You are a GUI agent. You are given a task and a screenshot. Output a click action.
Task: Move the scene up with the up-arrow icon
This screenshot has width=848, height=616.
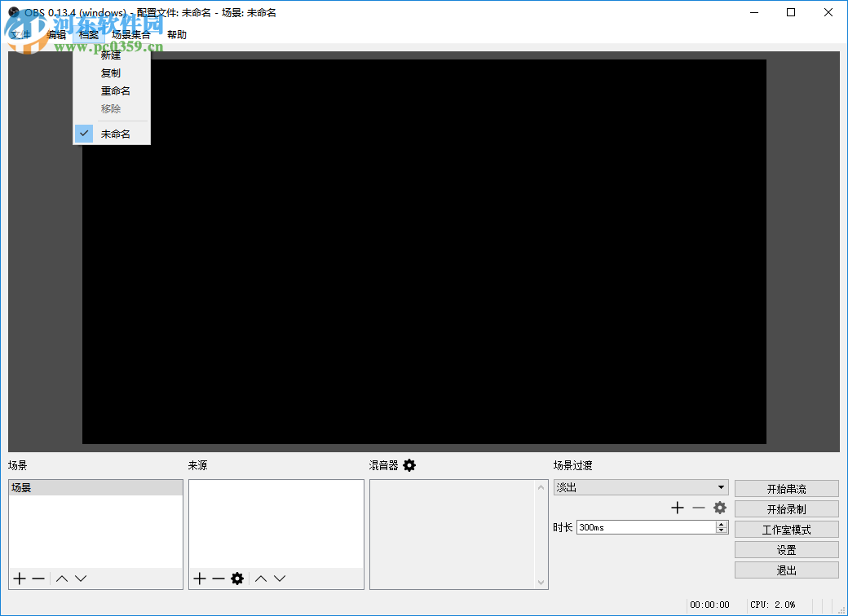60,578
